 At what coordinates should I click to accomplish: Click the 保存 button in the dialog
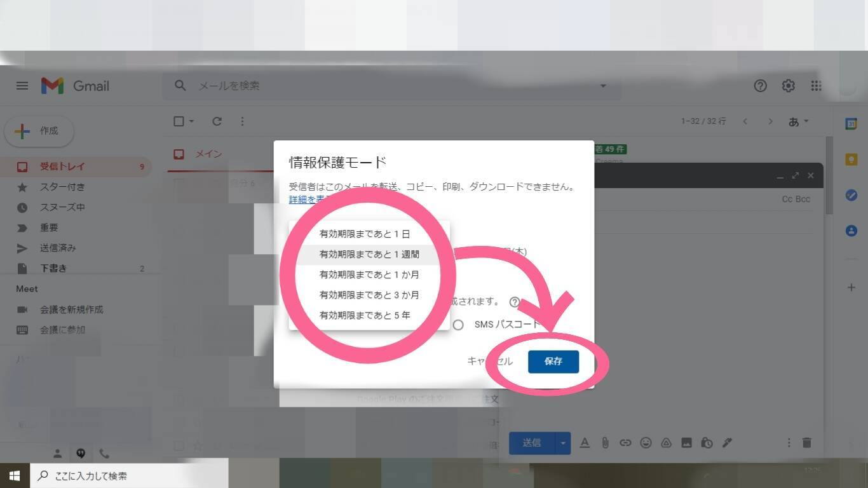pos(553,362)
